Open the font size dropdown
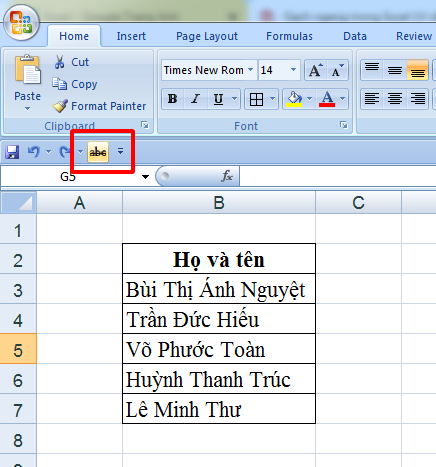The height and width of the screenshot is (467, 436). [x=293, y=70]
